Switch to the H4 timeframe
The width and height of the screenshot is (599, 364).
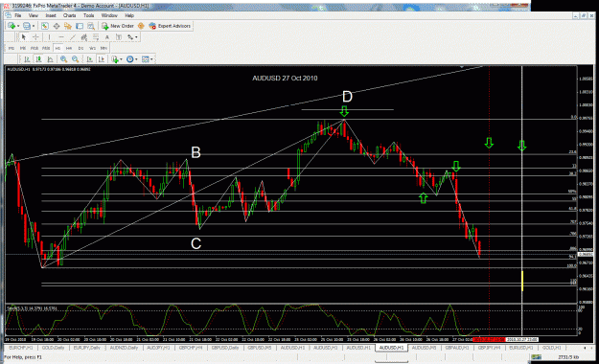pyautogui.click(x=69, y=48)
